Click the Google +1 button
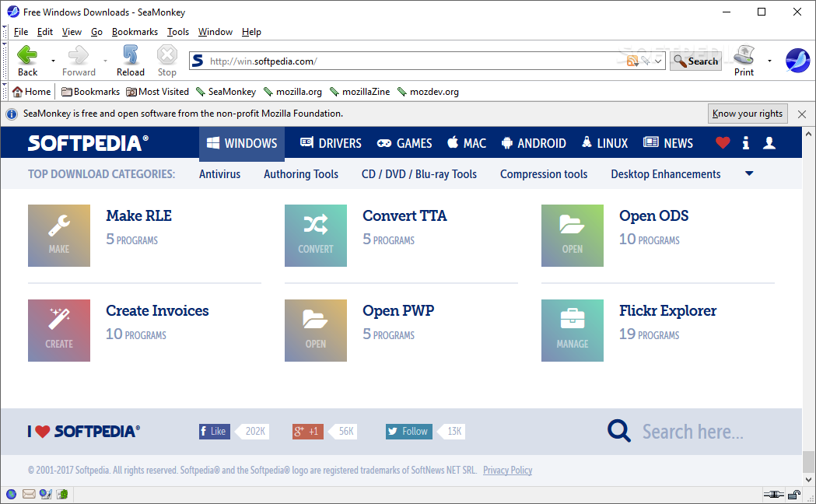 [x=307, y=431]
